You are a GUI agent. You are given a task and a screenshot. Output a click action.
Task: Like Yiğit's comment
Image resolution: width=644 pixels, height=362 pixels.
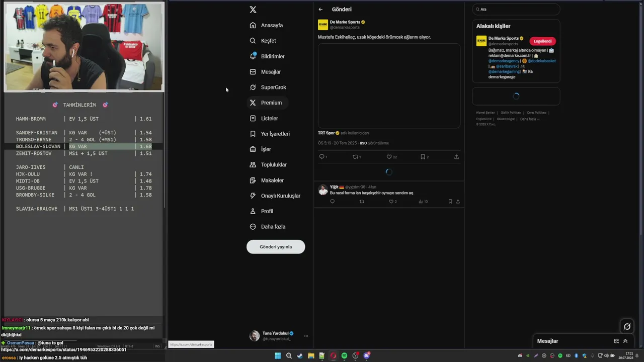point(391,202)
